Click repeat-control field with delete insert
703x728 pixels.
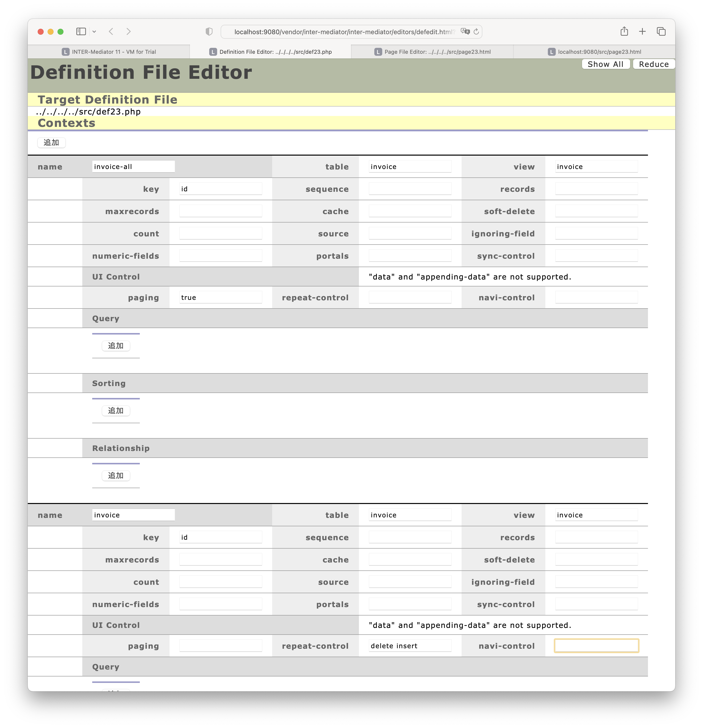(x=410, y=645)
